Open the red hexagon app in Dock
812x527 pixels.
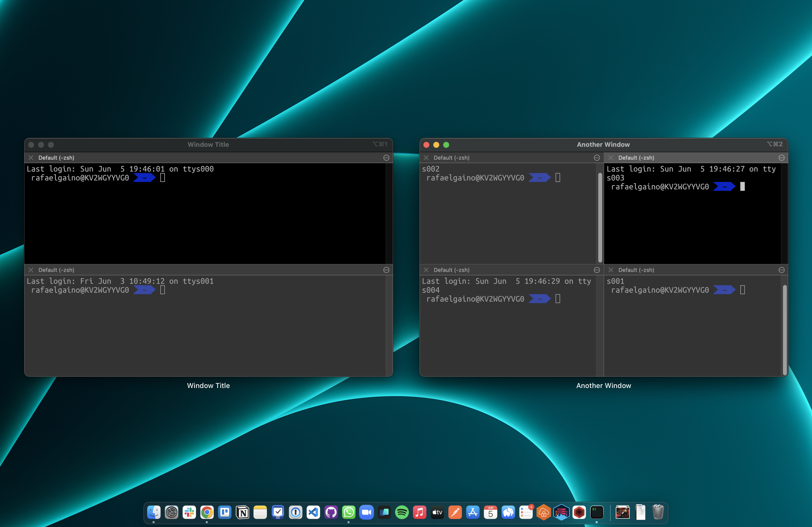(579, 512)
